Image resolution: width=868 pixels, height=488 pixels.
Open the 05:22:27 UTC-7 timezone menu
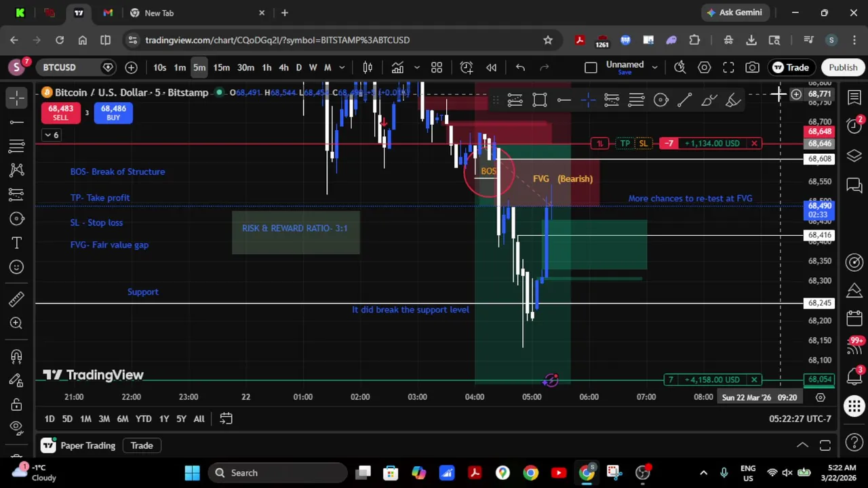800,419
